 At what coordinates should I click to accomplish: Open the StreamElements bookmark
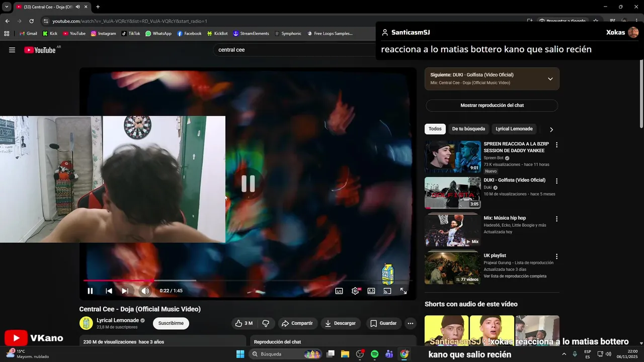251,34
